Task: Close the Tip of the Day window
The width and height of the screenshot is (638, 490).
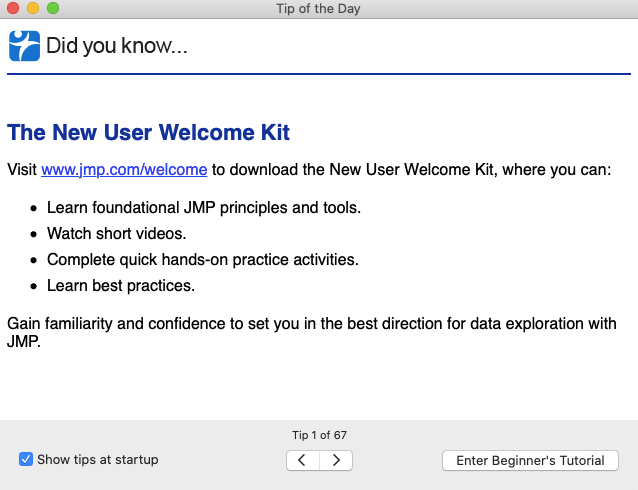Action: (x=13, y=8)
